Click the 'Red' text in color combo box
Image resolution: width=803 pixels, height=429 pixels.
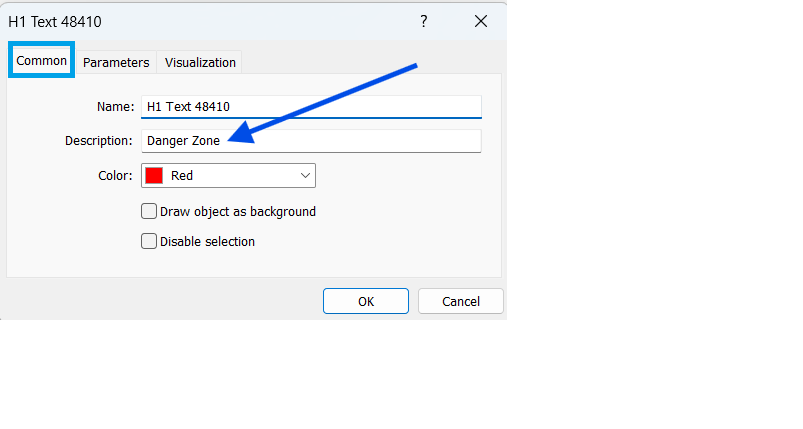[182, 176]
